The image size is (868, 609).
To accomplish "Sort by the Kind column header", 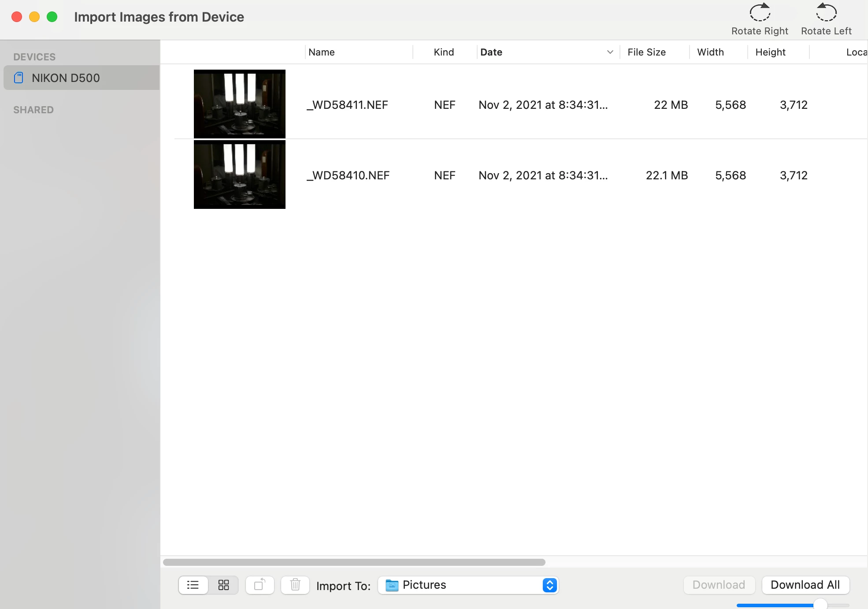I will pos(444,52).
